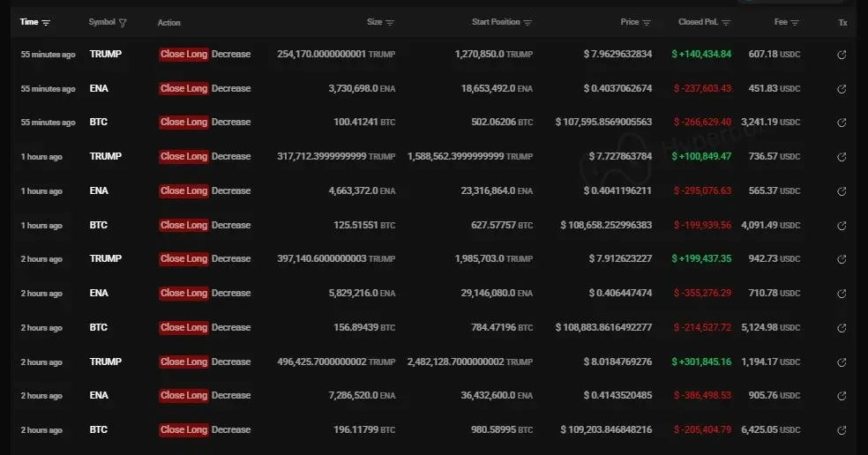Click start position 502.06206 BTC
This screenshot has height=455, width=868.
point(502,123)
